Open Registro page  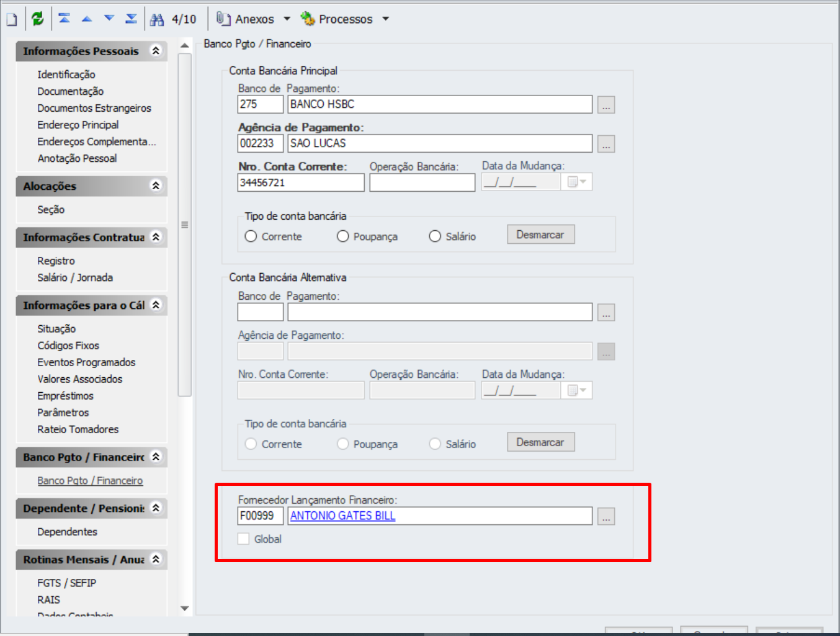coord(56,261)
